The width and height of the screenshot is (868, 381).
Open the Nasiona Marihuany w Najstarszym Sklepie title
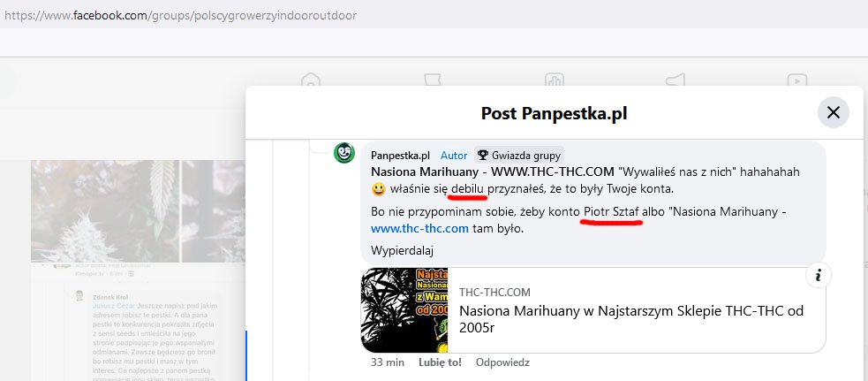pyautogui.click(x=631, y=319)
